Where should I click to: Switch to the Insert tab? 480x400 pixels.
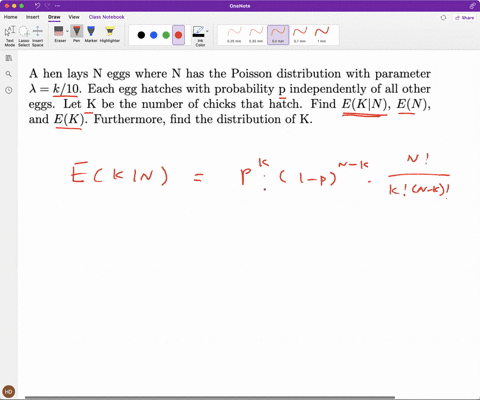point(33,17)
